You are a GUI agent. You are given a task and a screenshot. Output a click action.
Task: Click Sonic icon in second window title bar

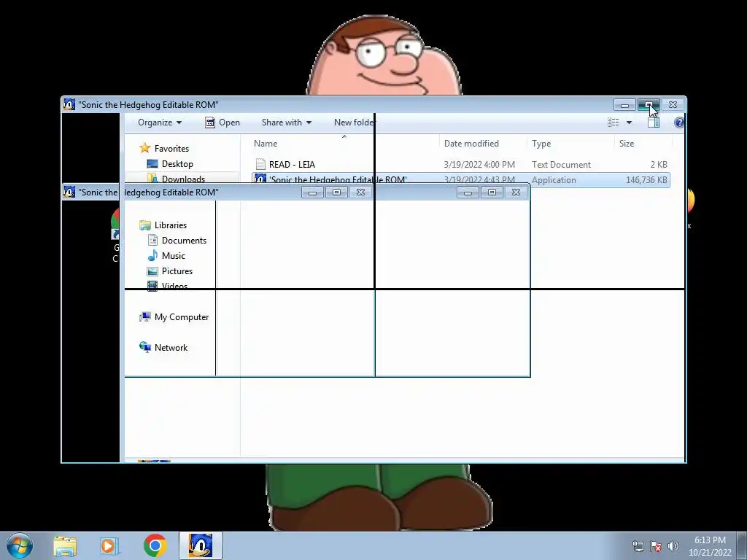click(x=69, y=192)
